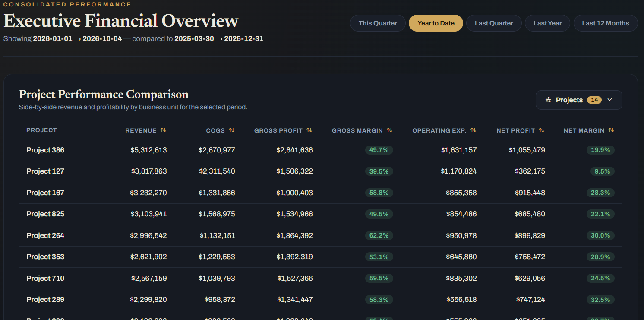Click the Executive Financial Overview title
This screenshot has height=320, width=644.
(x=121, y=21)
